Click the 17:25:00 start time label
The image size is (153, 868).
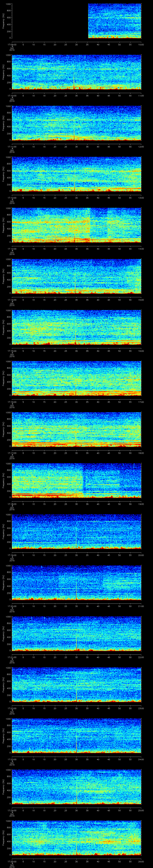coord(12,861)
